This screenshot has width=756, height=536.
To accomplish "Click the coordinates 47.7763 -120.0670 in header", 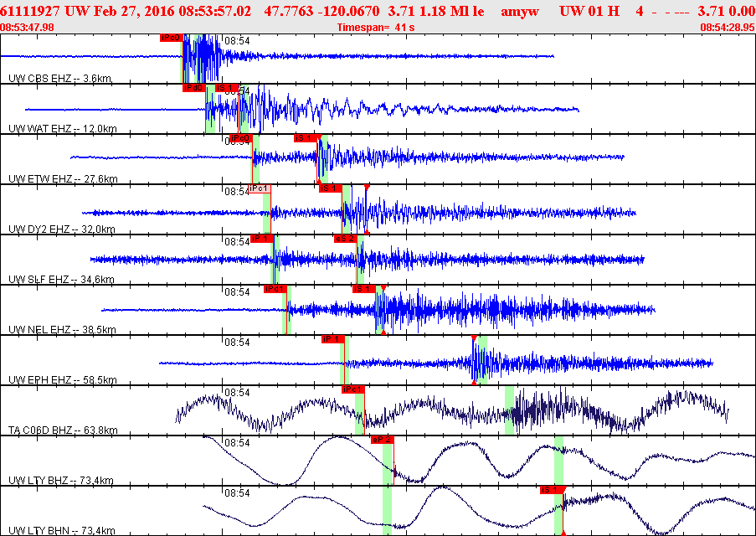I will pyautogui.click(x=322, y=11).
